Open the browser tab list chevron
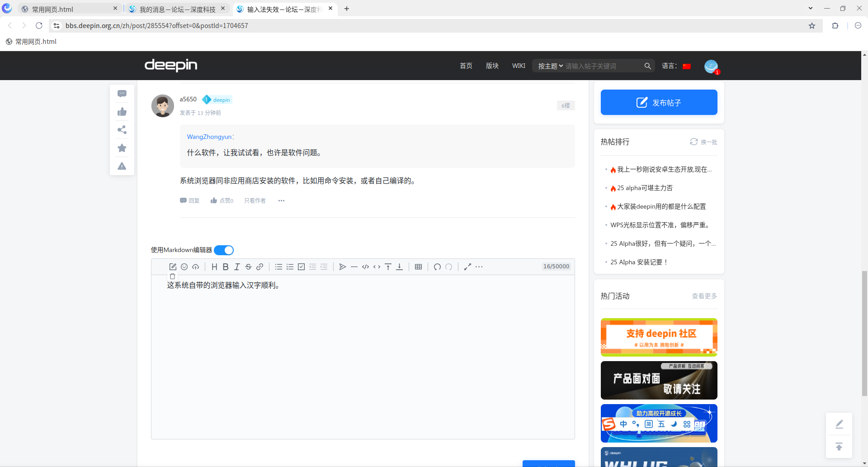Viewport: 868px width, 467px height. tap(811, 9)
